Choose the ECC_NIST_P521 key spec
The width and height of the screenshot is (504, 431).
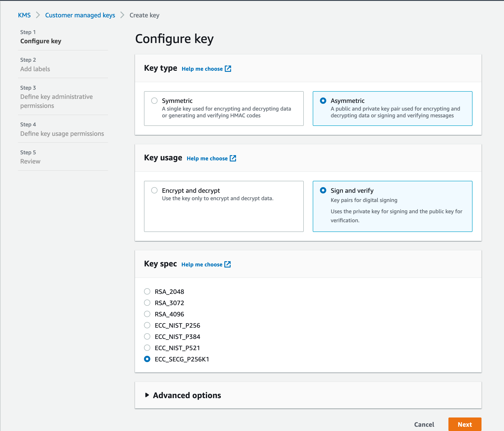click(x=147, y=348)
